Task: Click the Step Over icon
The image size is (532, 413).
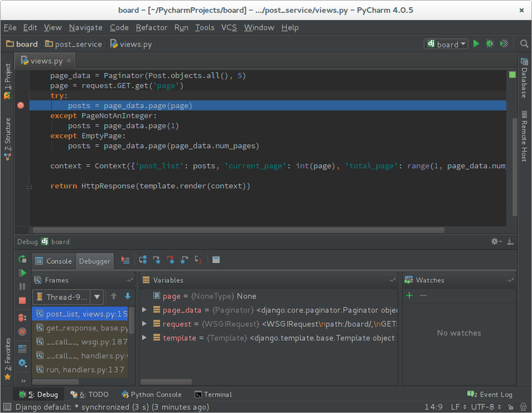Action: [143, 260]
